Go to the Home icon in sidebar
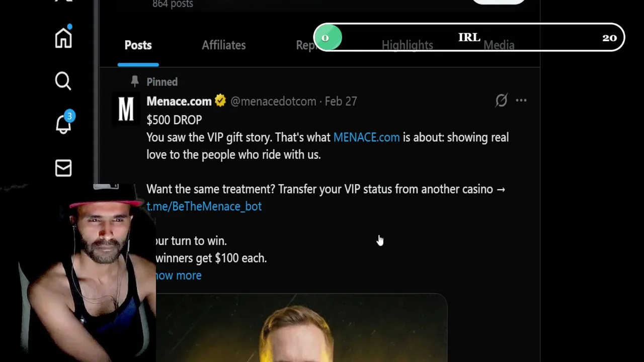 click(63, 38)
